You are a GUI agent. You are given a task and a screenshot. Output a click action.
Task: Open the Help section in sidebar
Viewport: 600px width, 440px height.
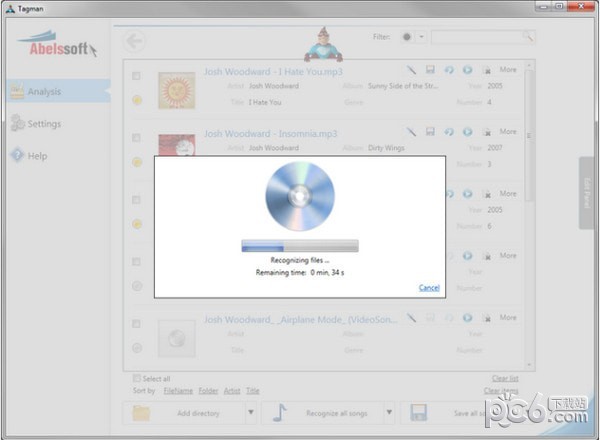tap(37, 156)
